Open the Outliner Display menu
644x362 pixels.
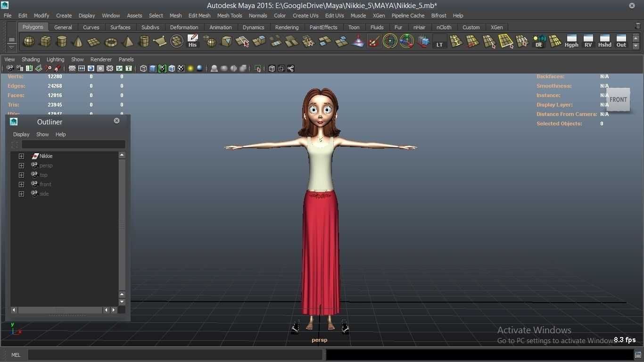(21, 134)
